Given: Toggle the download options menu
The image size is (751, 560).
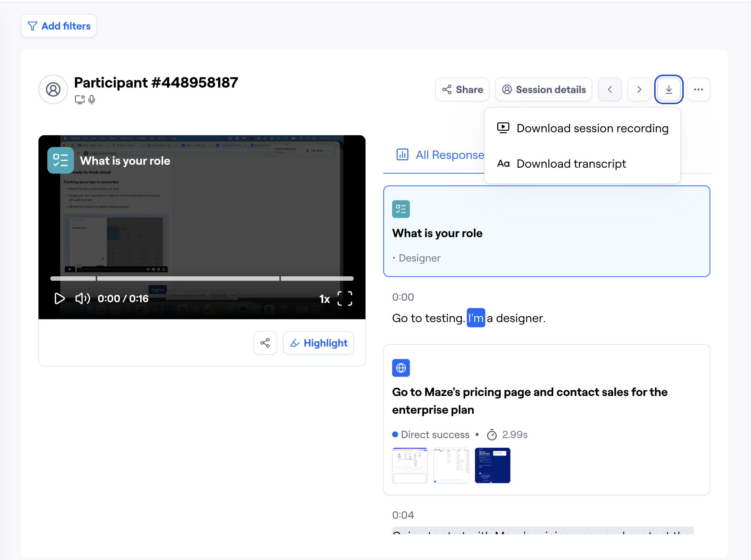Looking at the screenshot, I should click(x=669, y=89).
